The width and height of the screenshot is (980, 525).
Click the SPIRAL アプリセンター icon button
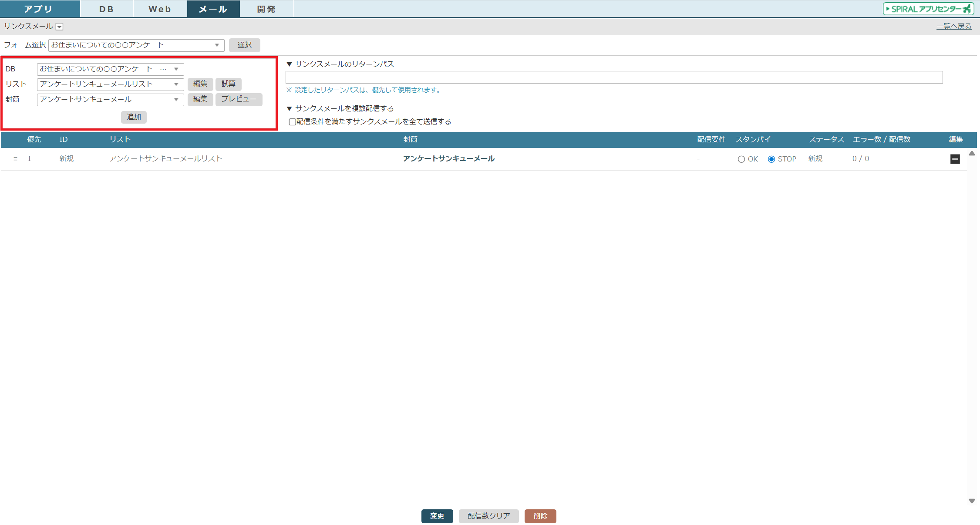(928, 9)
